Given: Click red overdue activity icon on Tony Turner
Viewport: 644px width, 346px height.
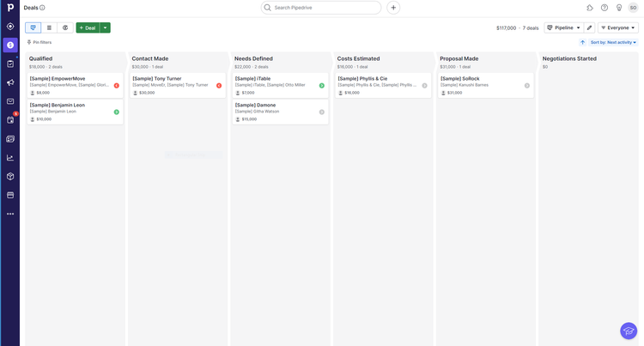Looking at the screenshot, I should (219, 85).
